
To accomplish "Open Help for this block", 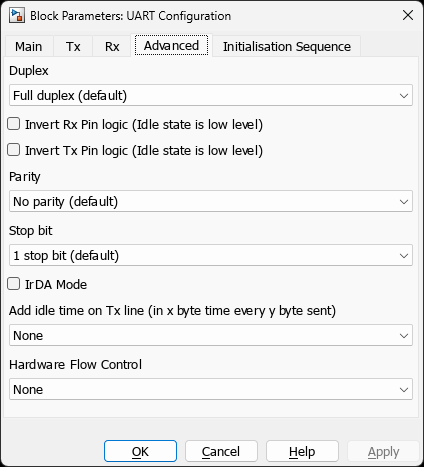I will tap(302, 451).
